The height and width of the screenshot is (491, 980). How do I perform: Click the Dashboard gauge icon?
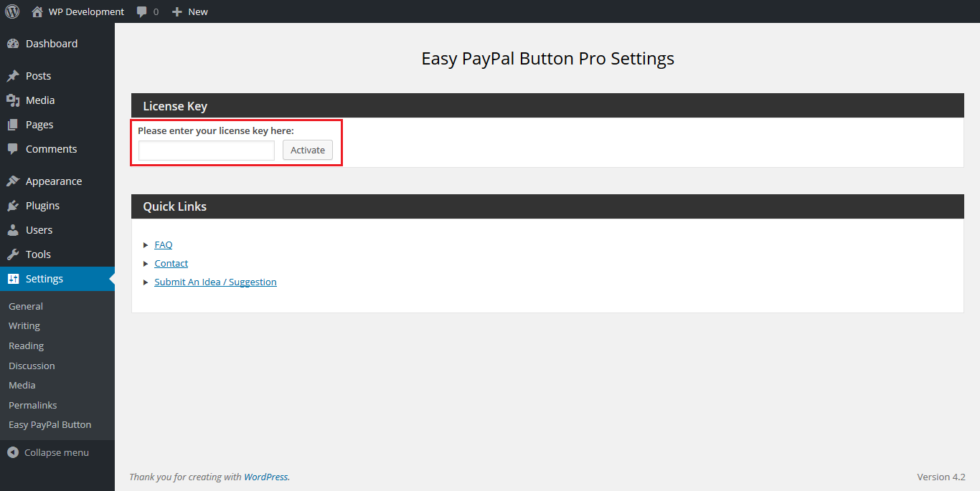pyautogui.click(x=13, y=44)
